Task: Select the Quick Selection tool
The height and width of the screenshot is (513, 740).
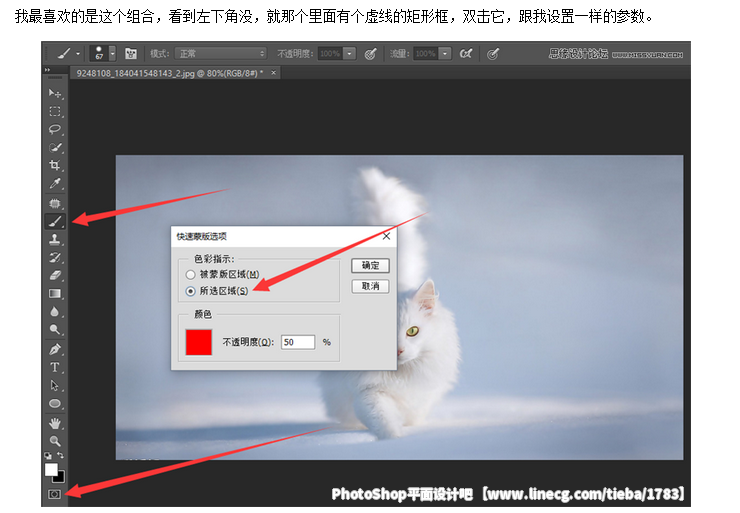Action: [55, 147]
